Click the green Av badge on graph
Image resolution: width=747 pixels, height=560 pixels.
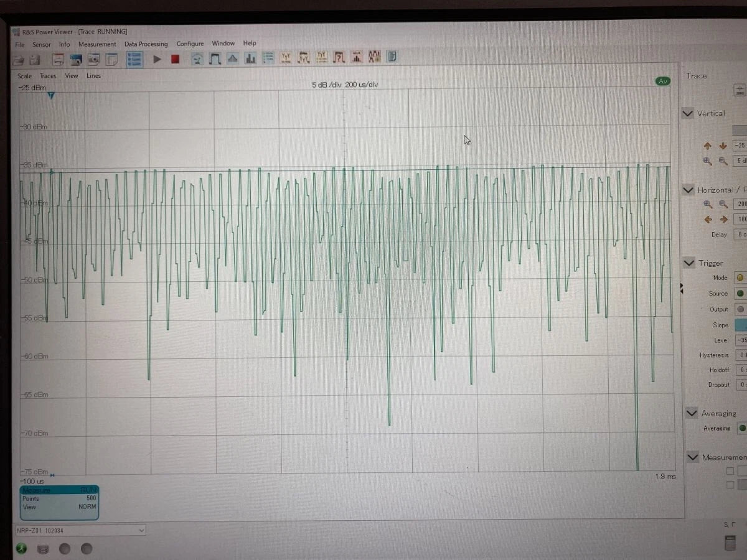(x=663, y=82)
